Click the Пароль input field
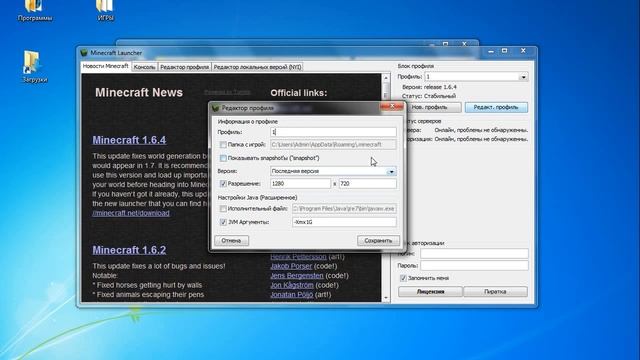Screen dimensions: 640x360 474,265
